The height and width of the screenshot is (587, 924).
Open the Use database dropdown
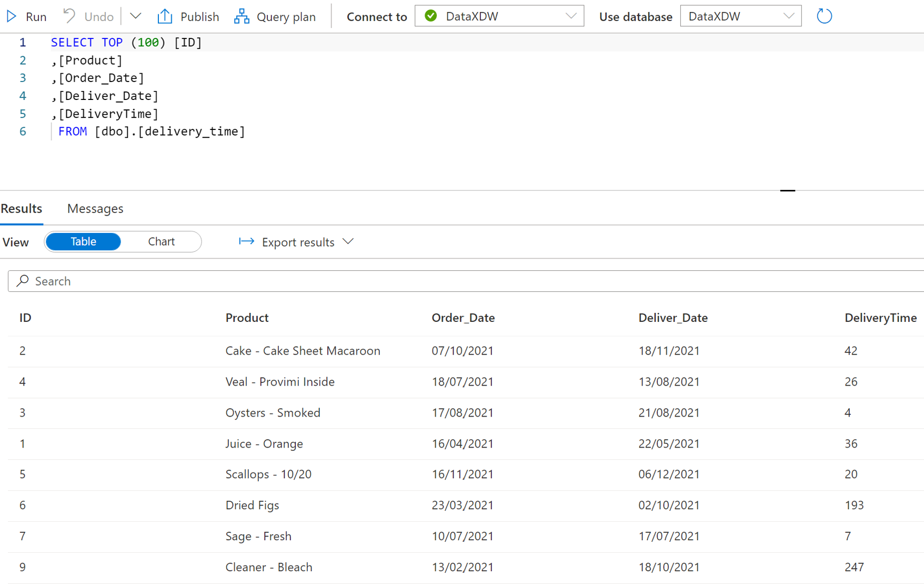click(x=788, y=16)
